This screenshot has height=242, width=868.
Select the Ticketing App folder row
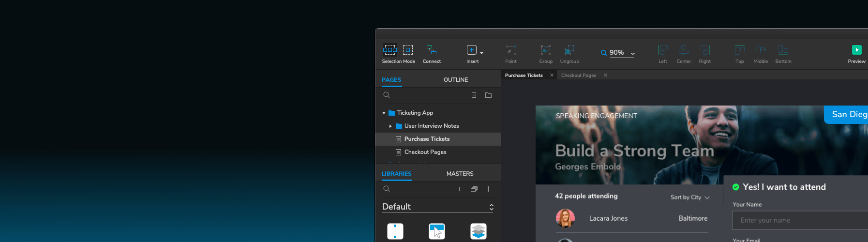[438, 113]
